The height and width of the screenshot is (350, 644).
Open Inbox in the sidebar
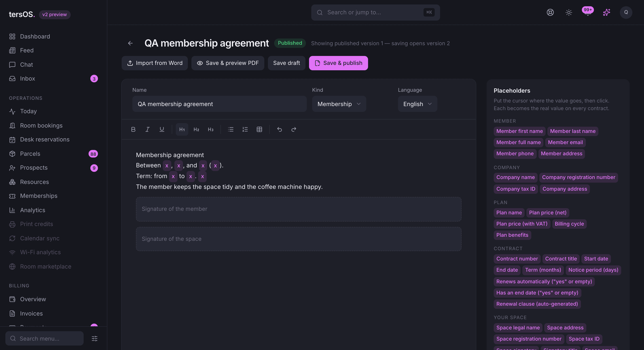(53, 79)
